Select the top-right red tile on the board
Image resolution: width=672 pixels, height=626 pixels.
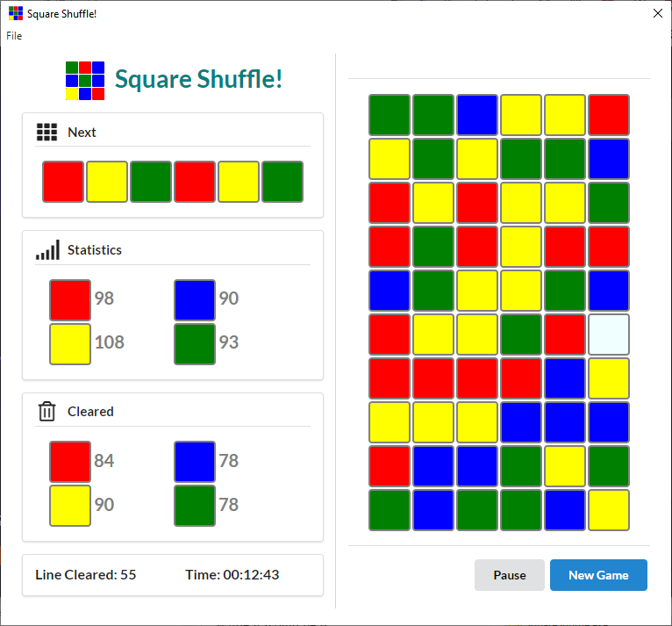click(x=609, y=115)
